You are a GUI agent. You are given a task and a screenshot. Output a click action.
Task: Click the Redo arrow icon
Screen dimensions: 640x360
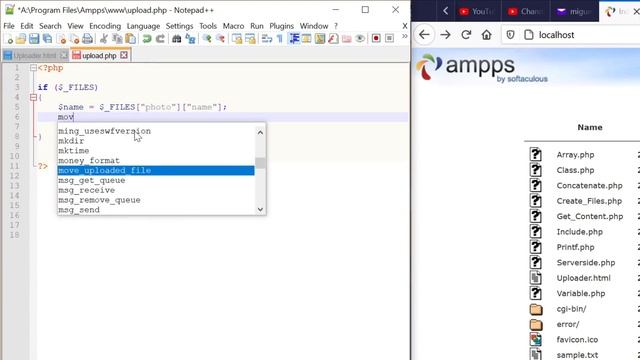pyautogui.click(x=160, y=39)
